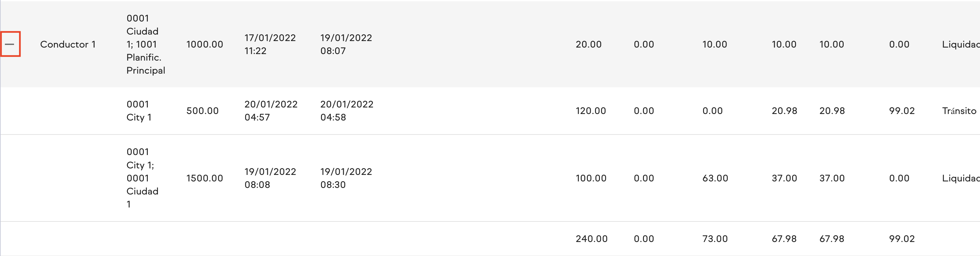Click the 120.00 amount on the second row
The height and width of the screenshot is (256, 980).
(590, 111)
